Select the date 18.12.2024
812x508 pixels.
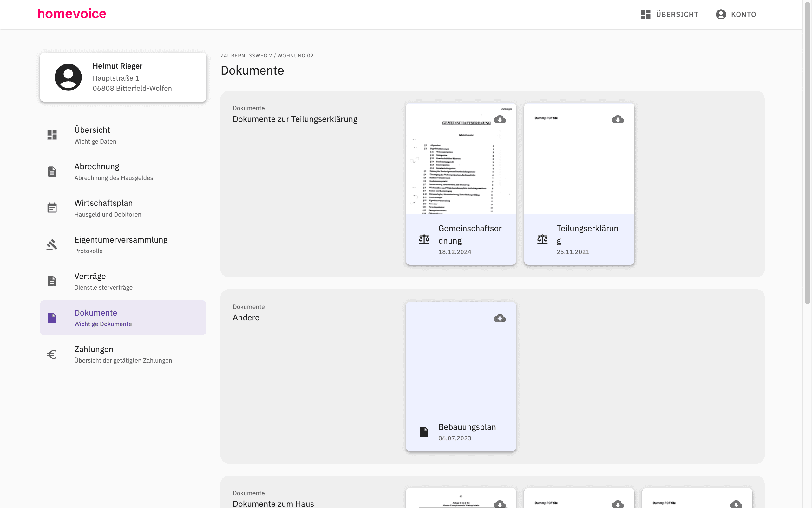[x=455, y=252]
